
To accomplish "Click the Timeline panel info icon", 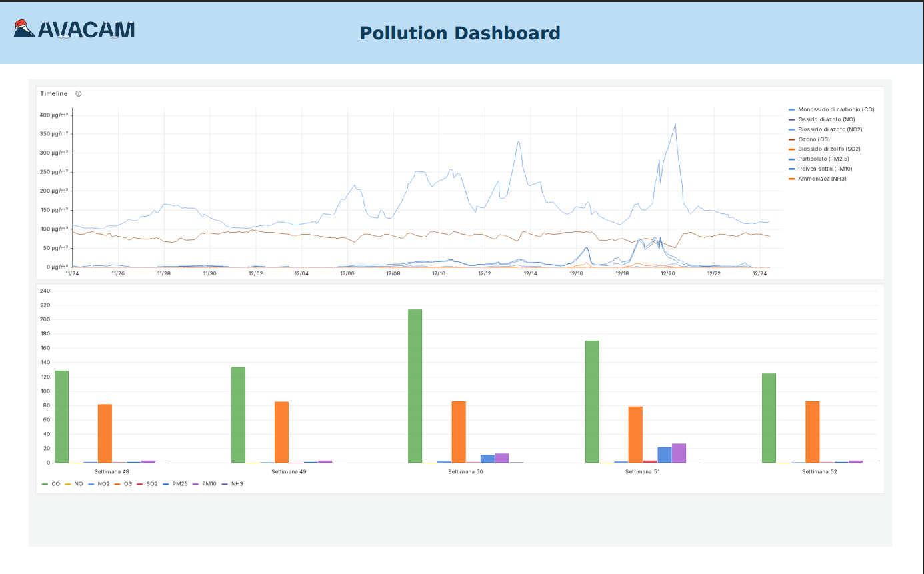I will tap(79, 94).
